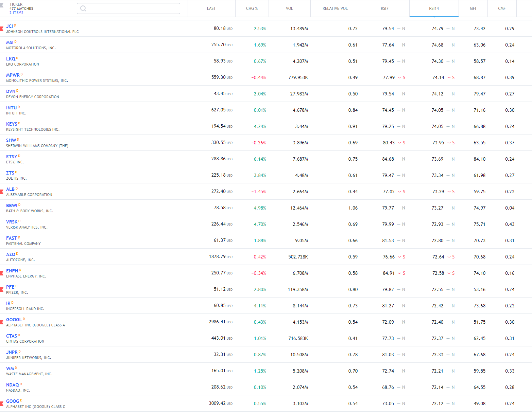Toggle the red flag on ENPH row

[x=2, y=273]
